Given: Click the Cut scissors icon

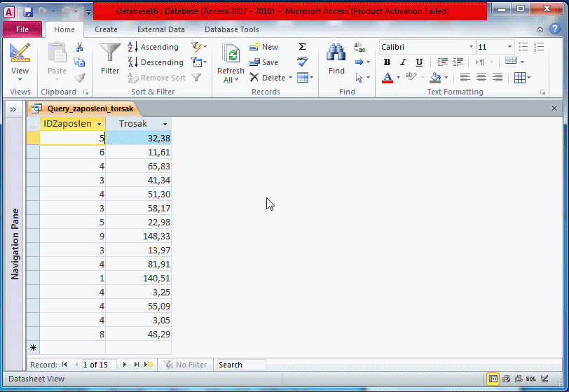Looking at the screenshot, I should 80,47.
